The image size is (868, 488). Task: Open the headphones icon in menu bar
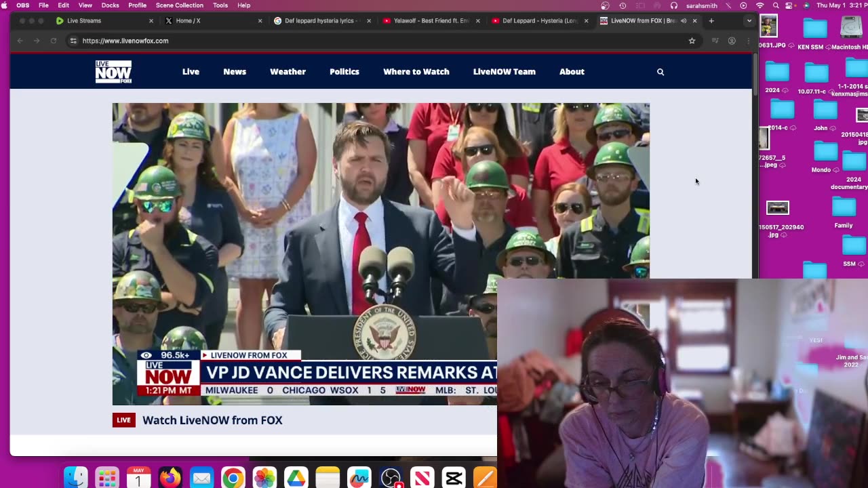pos(674,5)
